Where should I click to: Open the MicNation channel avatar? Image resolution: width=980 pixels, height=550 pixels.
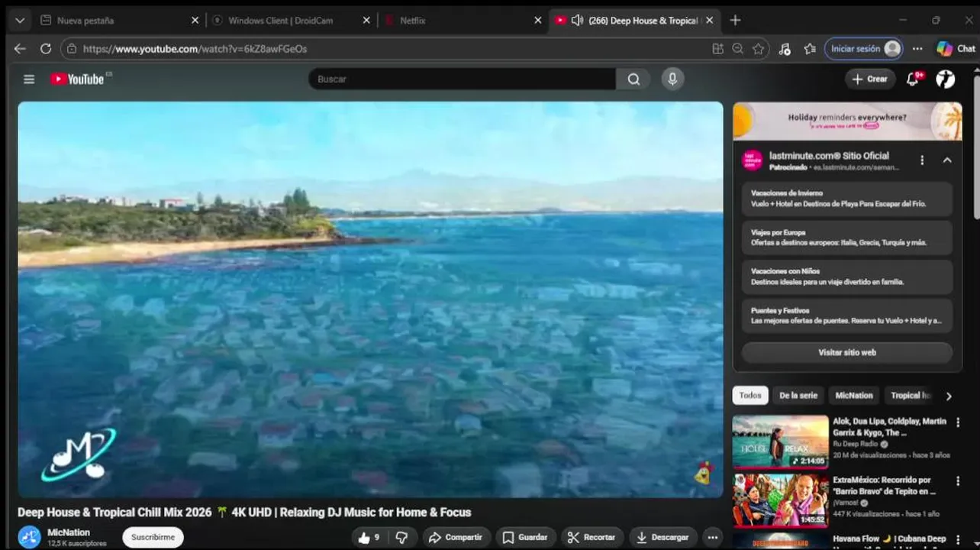(29, 537)
